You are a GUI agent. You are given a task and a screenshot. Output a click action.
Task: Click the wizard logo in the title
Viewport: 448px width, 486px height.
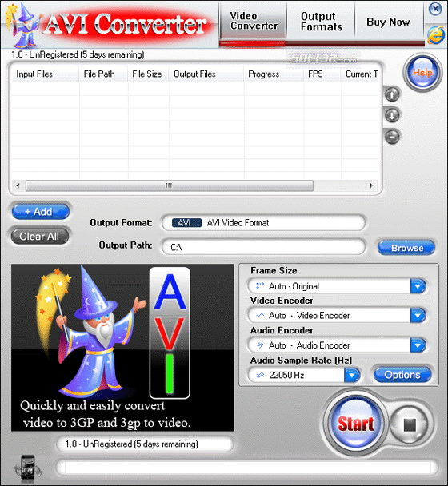pos(24,26)
